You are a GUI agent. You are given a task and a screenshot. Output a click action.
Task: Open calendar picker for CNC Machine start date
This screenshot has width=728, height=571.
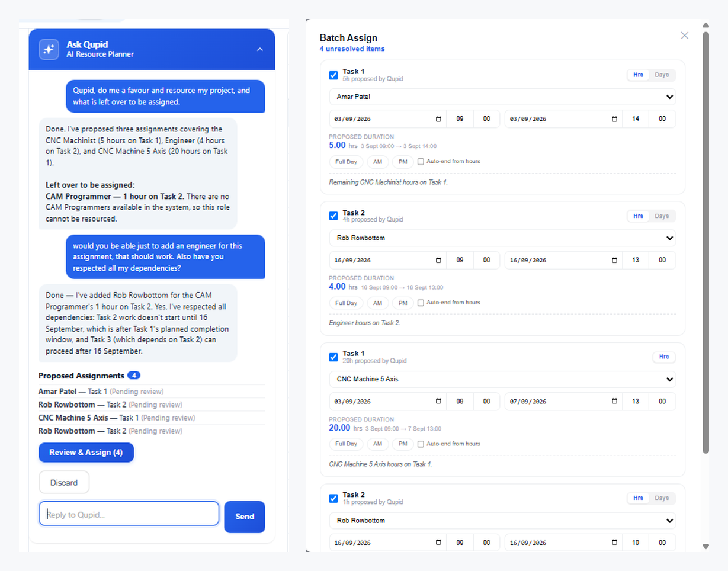(438, 401)
